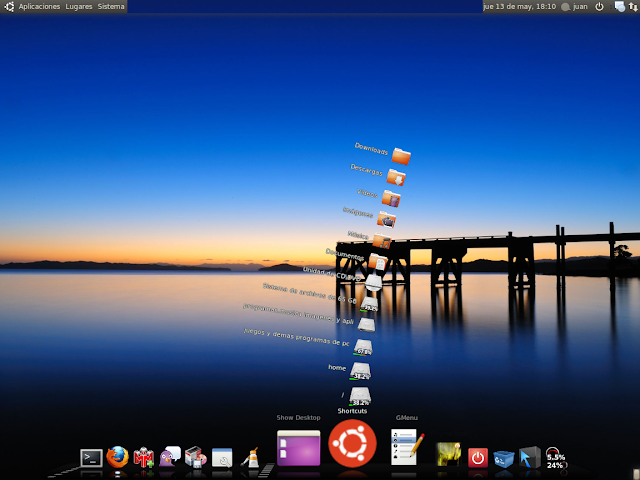Open the red M emulator dock icon
The height and width of the screenshot is (480, 640).
coord(144,457)
